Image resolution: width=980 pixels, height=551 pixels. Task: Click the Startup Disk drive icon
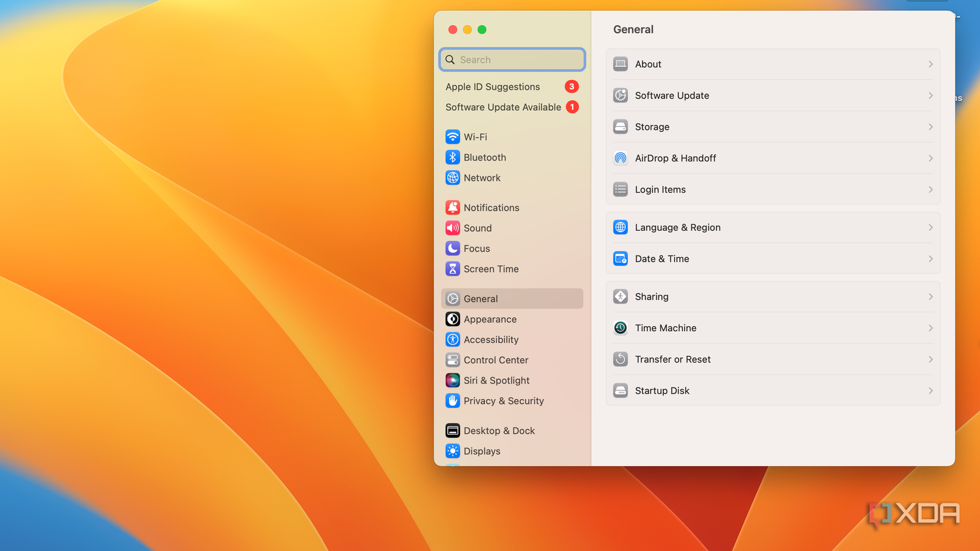[x=620, y=391]
